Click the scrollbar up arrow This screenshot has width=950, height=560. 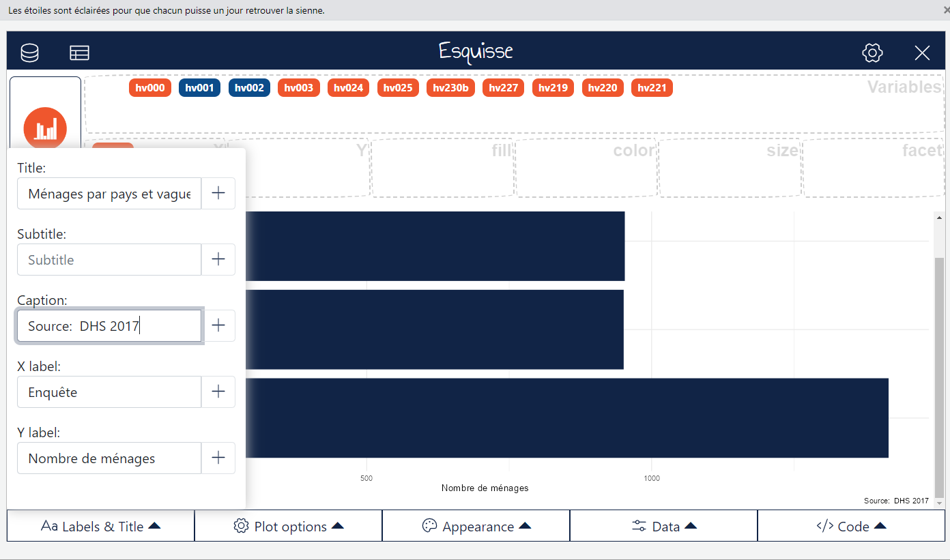(x=939, y=218)
